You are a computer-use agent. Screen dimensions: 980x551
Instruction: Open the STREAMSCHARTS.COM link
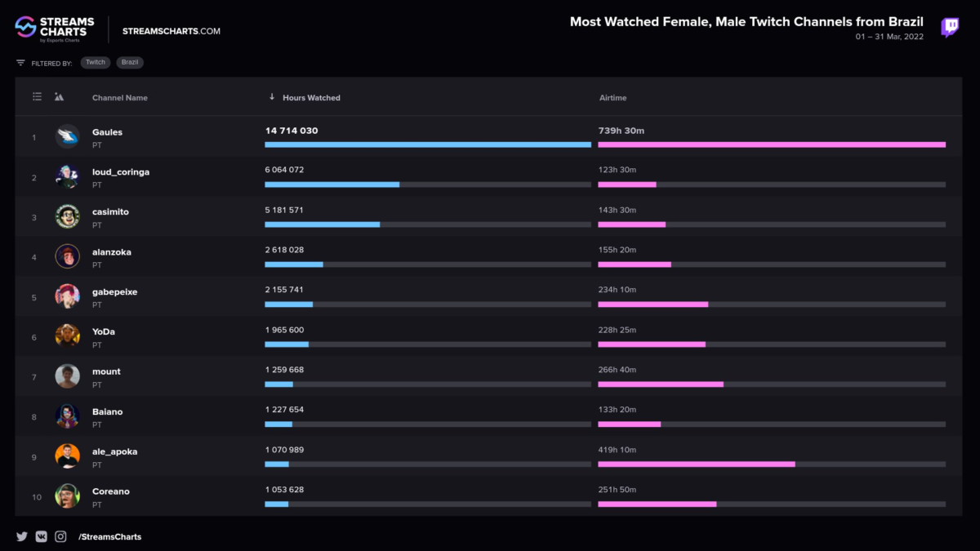point(171,31)
